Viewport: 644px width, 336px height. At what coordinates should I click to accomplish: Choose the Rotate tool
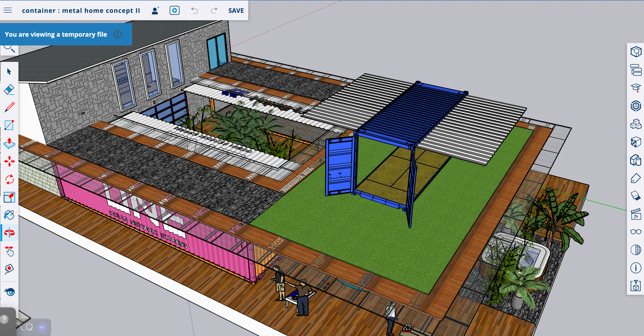click(9, 179)
